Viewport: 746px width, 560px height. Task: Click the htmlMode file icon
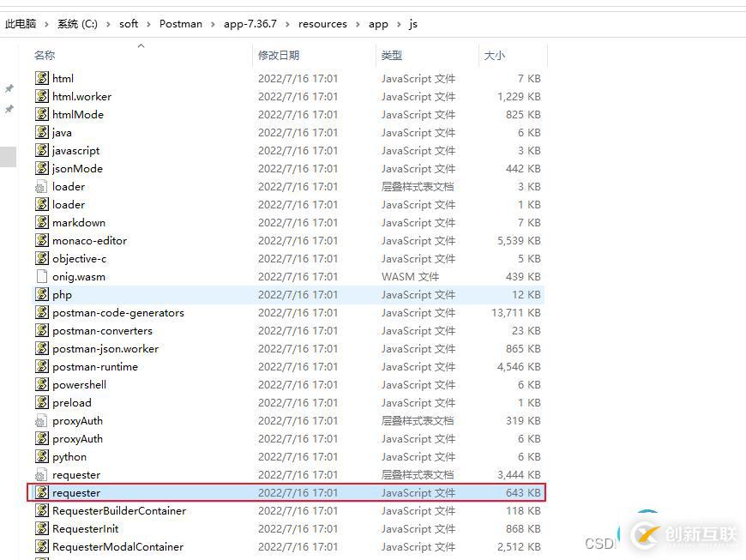(42, 114)
